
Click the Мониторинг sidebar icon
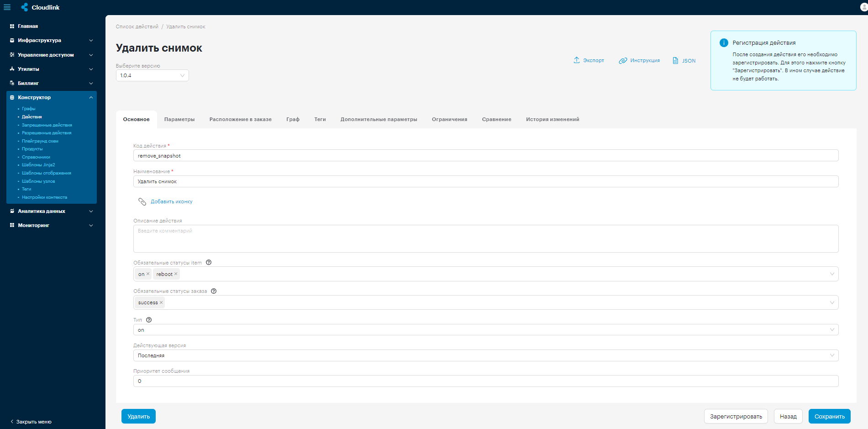click(x=12, y=225)
